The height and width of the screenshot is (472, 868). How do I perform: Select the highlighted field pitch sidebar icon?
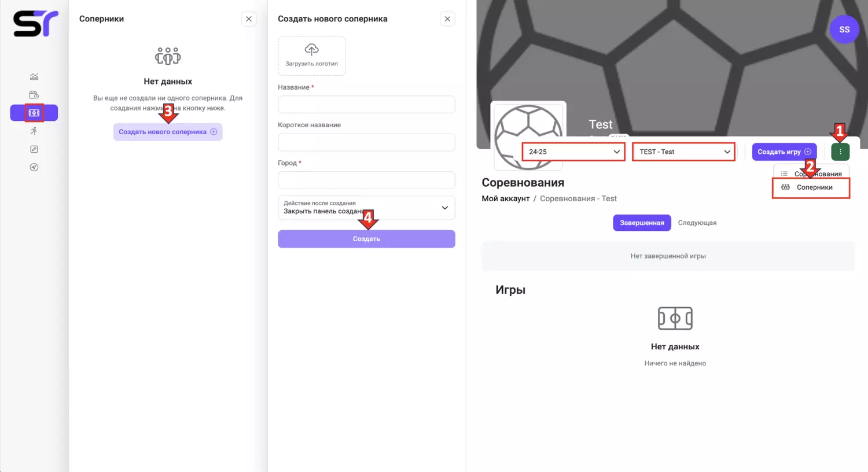pyautogui.click(x=34, y=113)
